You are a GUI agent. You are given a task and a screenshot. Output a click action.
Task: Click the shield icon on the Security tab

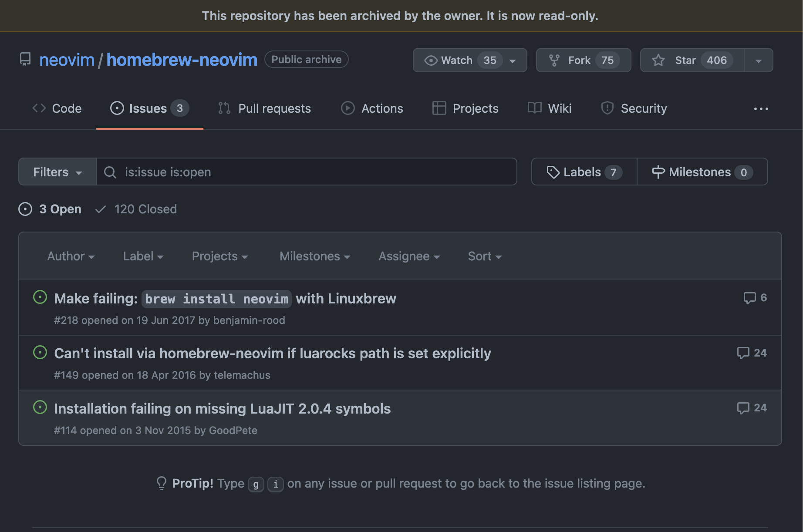tap(607, 108)
